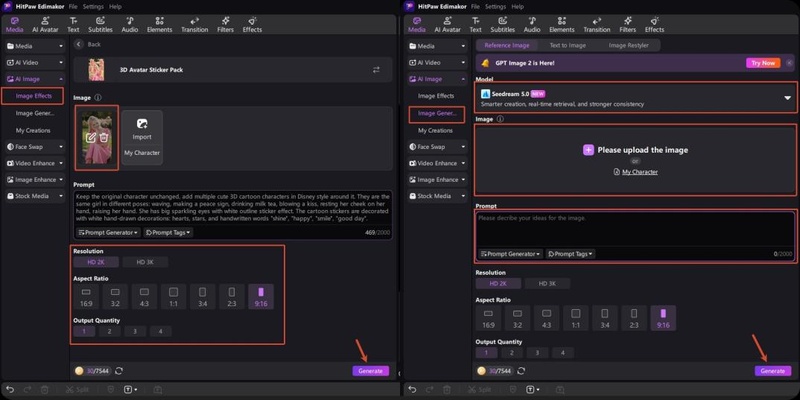Open Image Effects in right window sidebar
The image size is (800, 400).
tap(436, 96)
